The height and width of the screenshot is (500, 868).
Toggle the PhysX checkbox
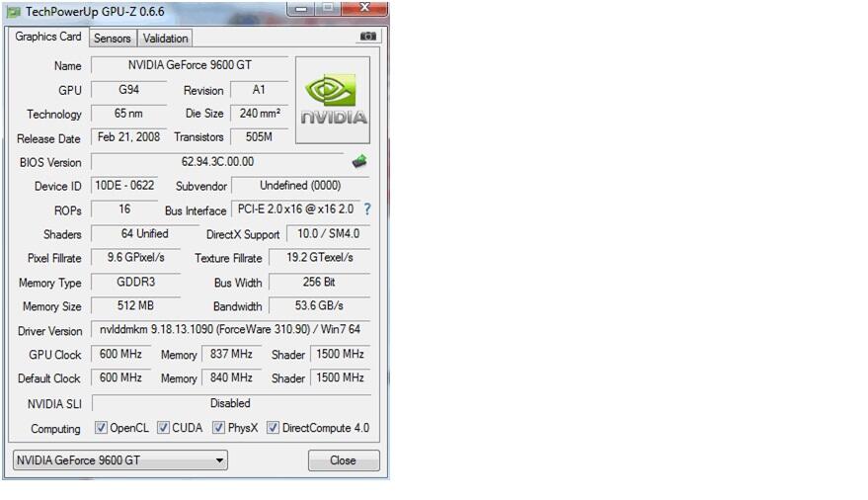tap(218, 428)
